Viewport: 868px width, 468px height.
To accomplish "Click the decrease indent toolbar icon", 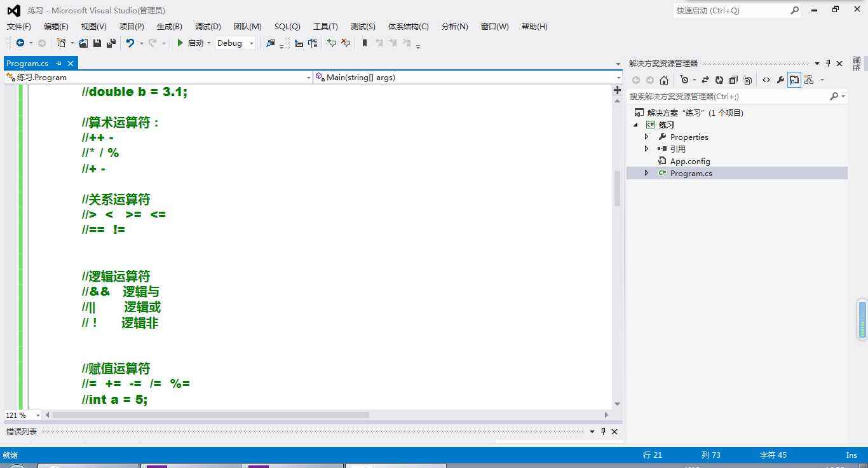I will click(x=299, y=43).
